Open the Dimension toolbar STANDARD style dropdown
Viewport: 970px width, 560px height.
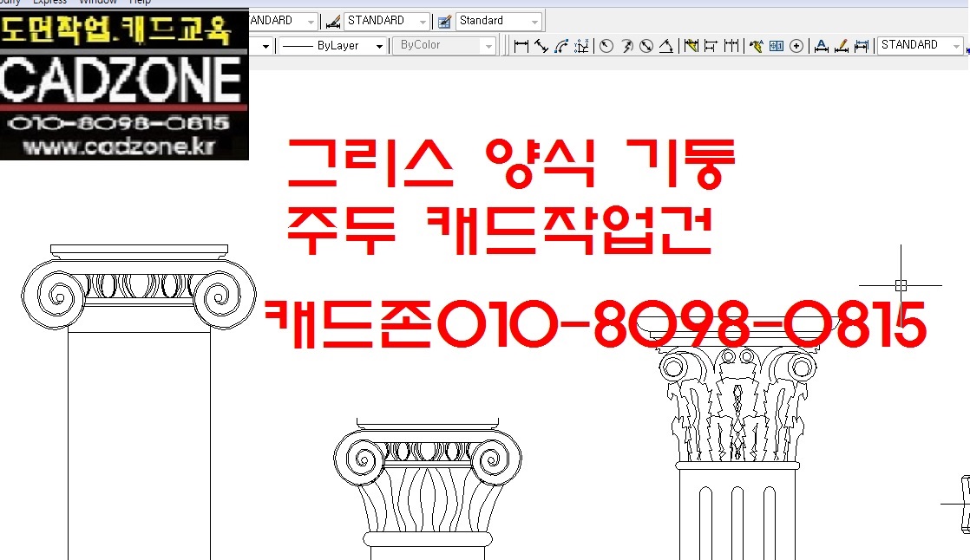(921, 45)
